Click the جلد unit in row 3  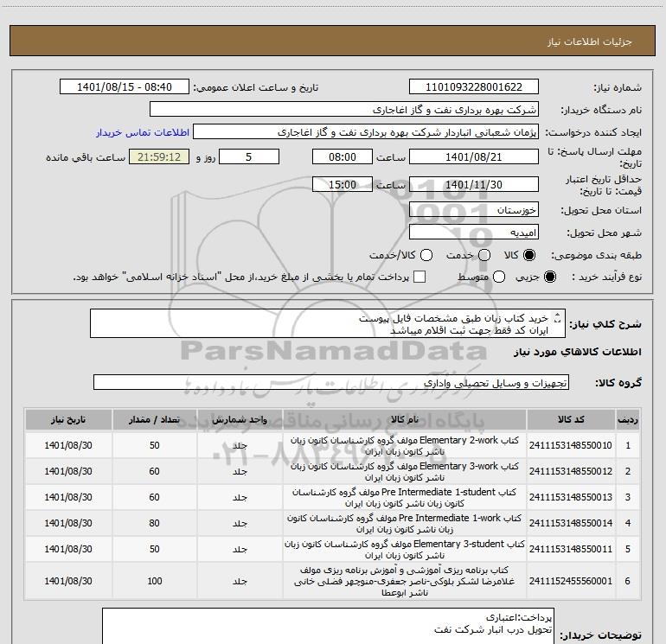pyautogui.click(x=240, y=497)
